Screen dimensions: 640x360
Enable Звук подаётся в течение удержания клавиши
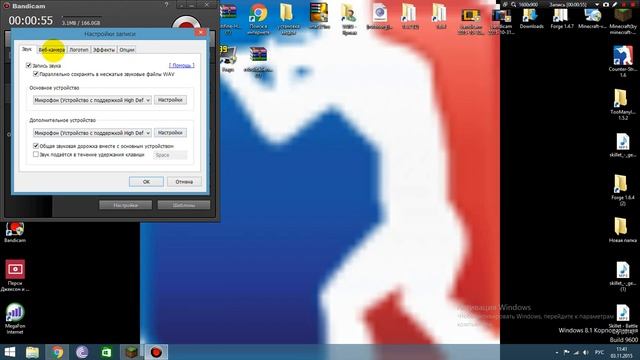pos(36,154)
